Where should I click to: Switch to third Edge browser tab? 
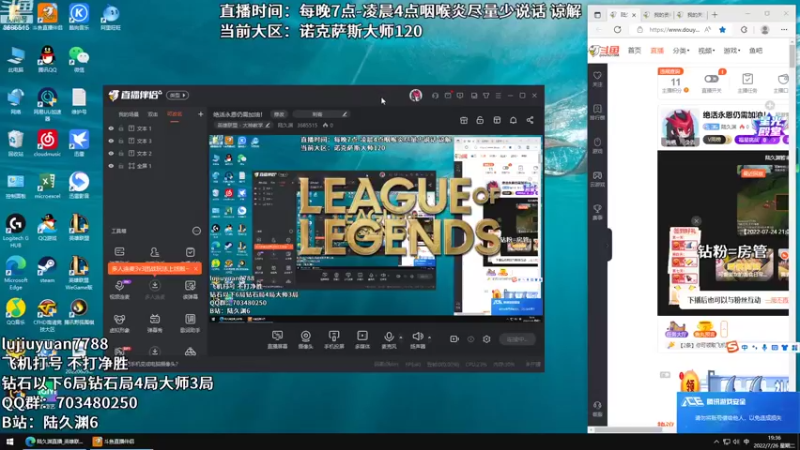(x=690, y=15)
